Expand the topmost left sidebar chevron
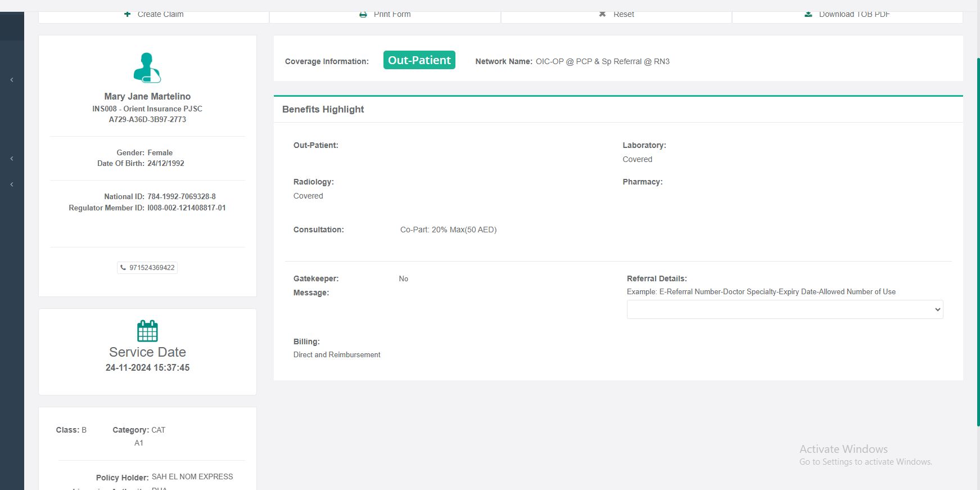Screen dimensions: 980x490 (12, 80)
